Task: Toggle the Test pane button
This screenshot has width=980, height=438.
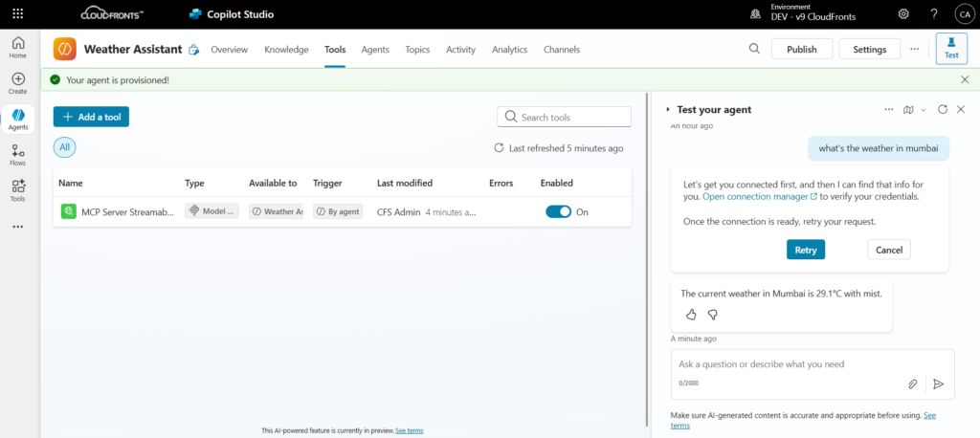Action: coord(951,48)
